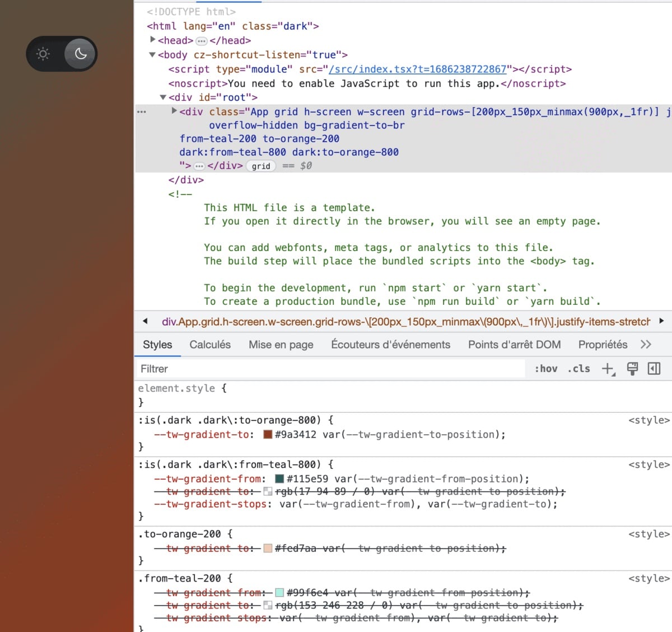
Task: Click the "from-teal-200 to-orange-200" class line
Action: [259, 139]
